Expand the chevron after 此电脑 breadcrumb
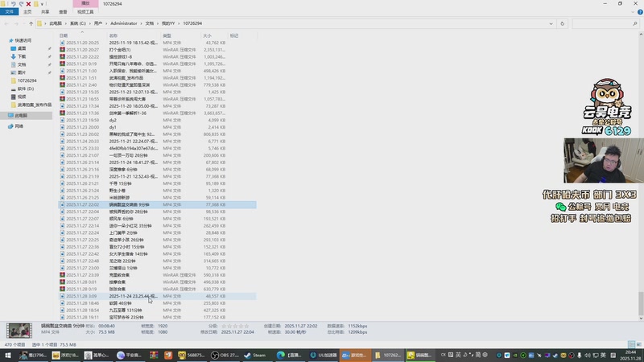The height and width of the screenshot is (362, 644). click(66, 24)
